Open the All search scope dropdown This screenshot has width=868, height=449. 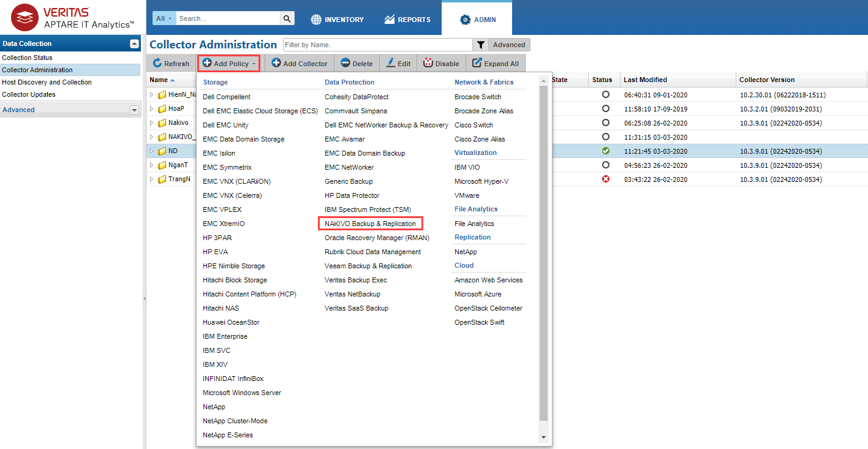[x=164, y=18]
